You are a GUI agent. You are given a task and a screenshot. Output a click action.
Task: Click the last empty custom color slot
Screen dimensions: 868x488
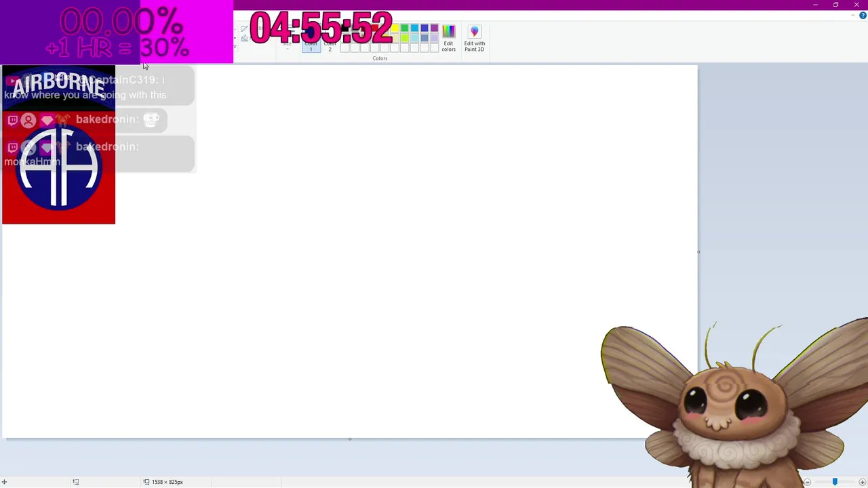tap(434, 47)
